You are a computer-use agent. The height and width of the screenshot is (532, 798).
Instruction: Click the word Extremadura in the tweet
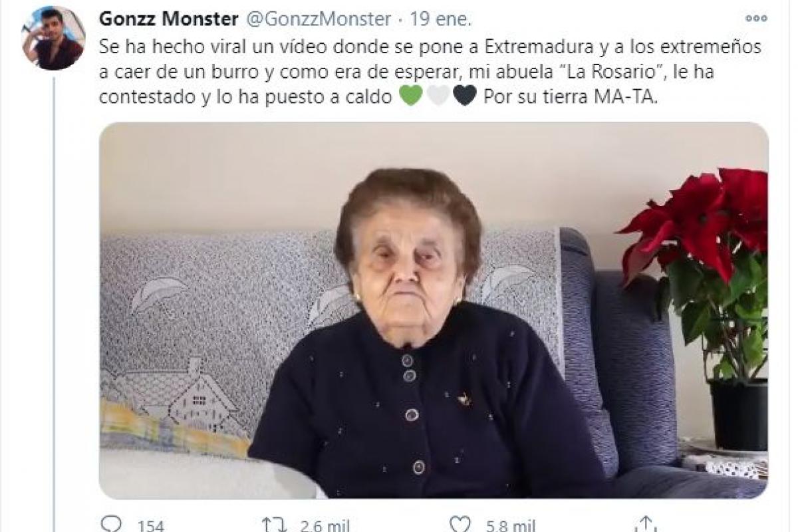pyautogui.click(x=541, y=48)
